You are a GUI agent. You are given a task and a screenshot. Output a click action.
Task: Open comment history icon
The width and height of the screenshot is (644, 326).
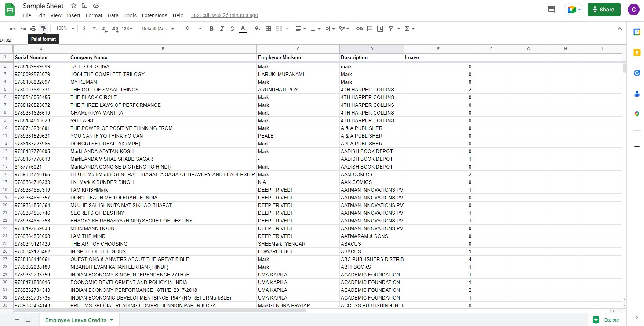click(552, 10)
